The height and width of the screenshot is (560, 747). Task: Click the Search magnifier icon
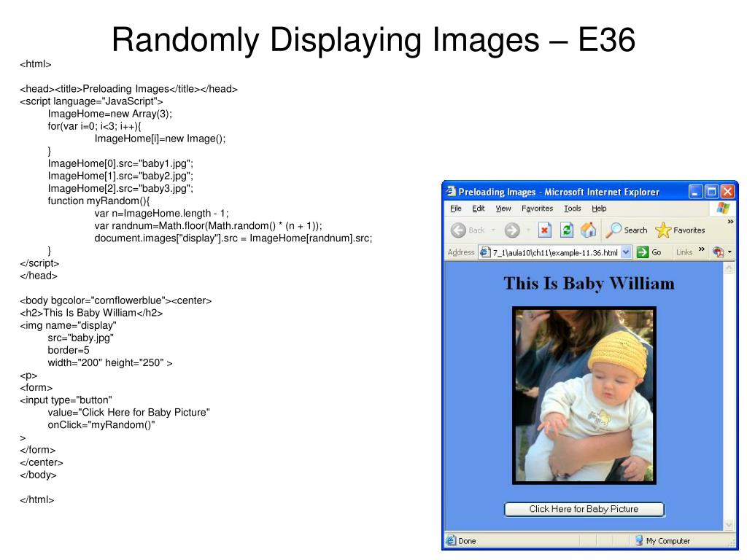point(613,230)
